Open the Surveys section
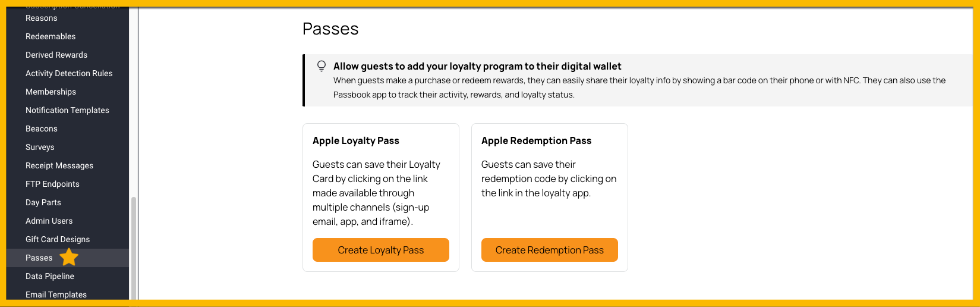 (40, 147)
